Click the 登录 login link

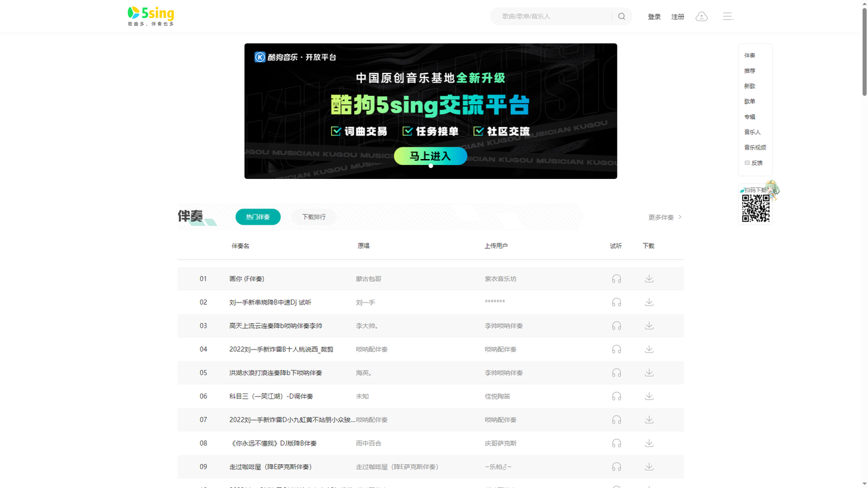coord(654,17)
